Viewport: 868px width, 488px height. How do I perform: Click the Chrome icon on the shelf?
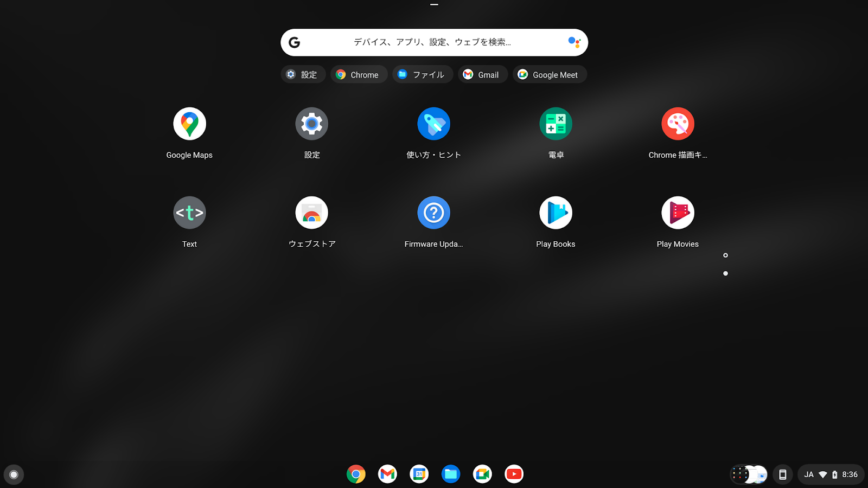(x=356, y=474)
